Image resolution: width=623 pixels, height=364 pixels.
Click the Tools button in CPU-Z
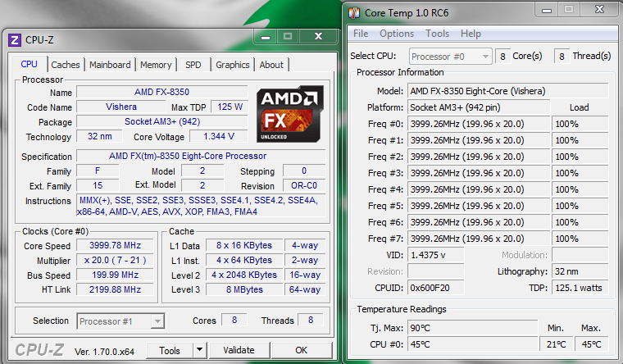pyautogui.click(x=170, y=350)
